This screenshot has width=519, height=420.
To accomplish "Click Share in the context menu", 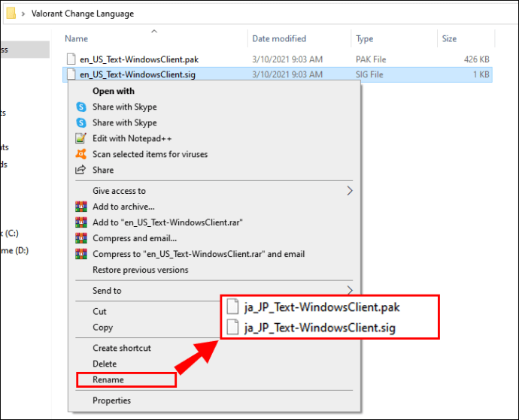I will click(103, 170).
